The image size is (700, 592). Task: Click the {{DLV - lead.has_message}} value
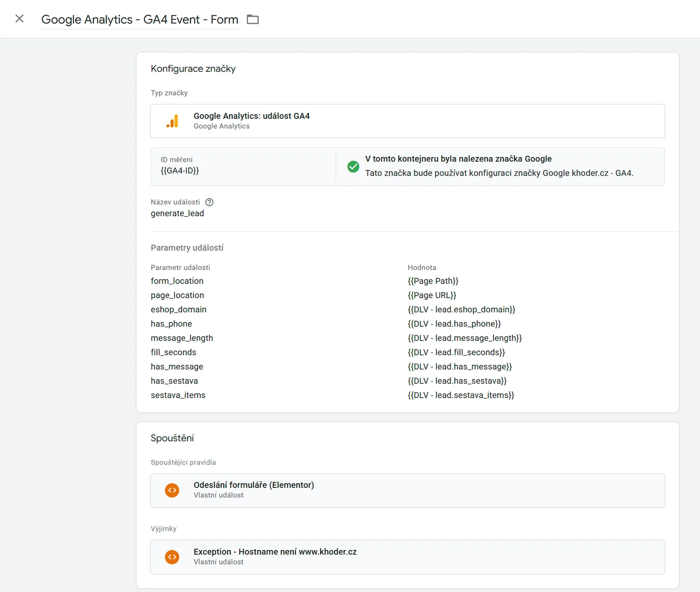[x=460, y=367]
